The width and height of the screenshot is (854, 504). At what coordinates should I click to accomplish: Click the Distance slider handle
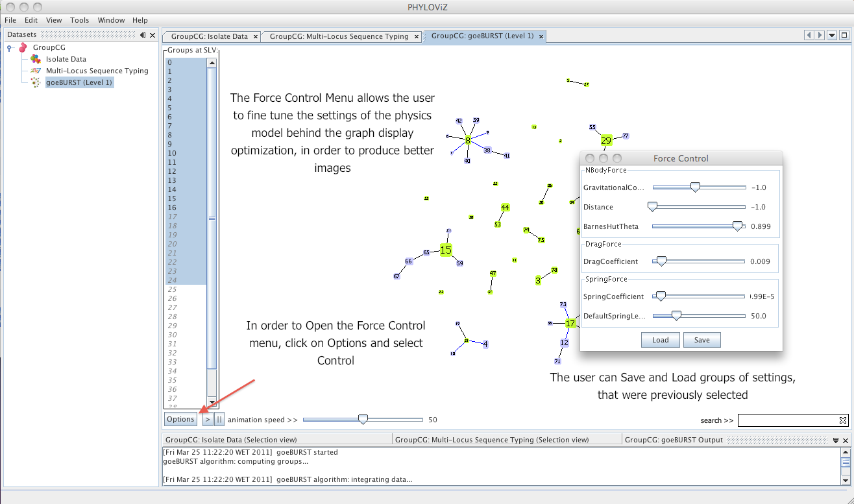(x=652, y=207)
